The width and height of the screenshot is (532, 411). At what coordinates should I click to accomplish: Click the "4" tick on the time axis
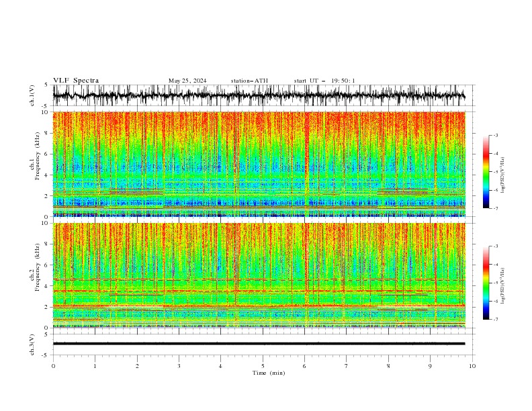[x=220, y=366]
